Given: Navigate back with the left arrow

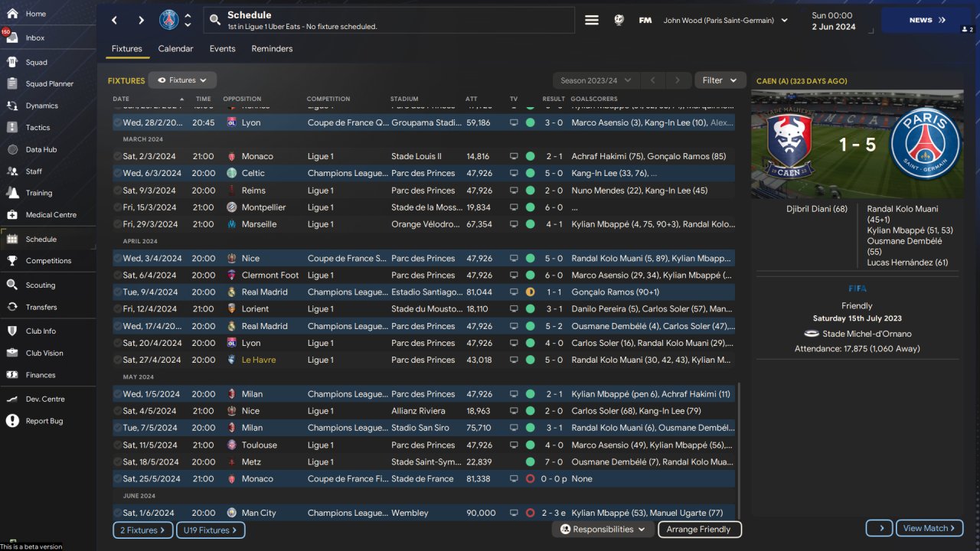Looking at the screenshot, I should (x=115, y=20).
